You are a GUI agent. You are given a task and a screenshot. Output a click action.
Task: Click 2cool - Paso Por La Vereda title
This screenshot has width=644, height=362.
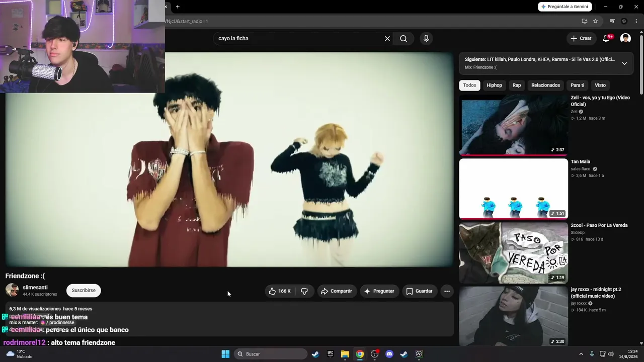point(599,225)
